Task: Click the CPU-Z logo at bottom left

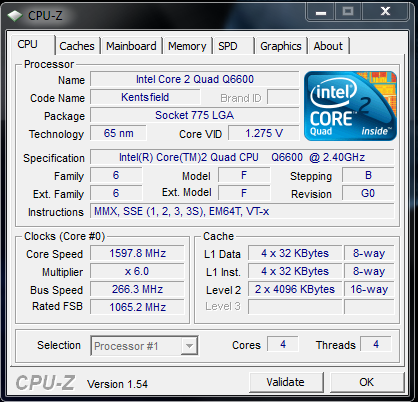Action: 45,383
